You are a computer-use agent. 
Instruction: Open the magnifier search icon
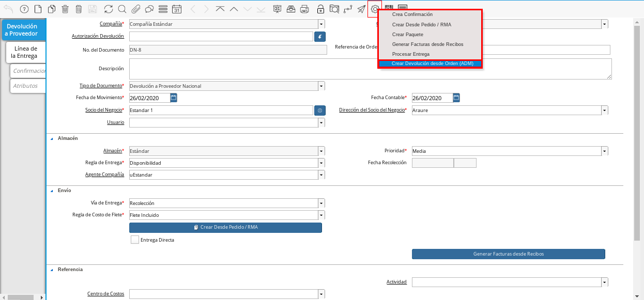[122, 9]
